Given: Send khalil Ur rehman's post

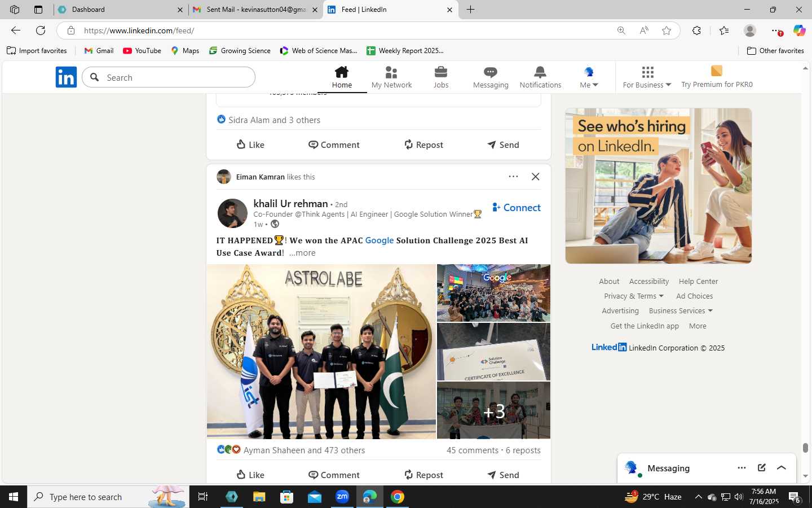Looking at the screenshot, I should (503, 475).
